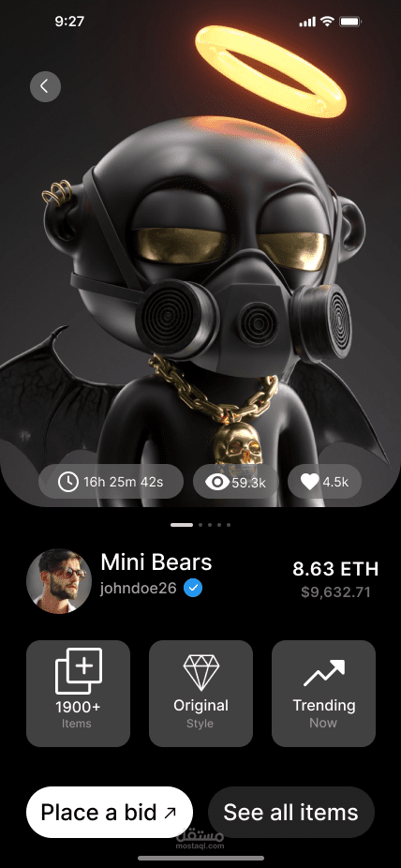The image size is (401, 868).
Task: Tap the glowing halo on the artwork
Action: point(271,71)
